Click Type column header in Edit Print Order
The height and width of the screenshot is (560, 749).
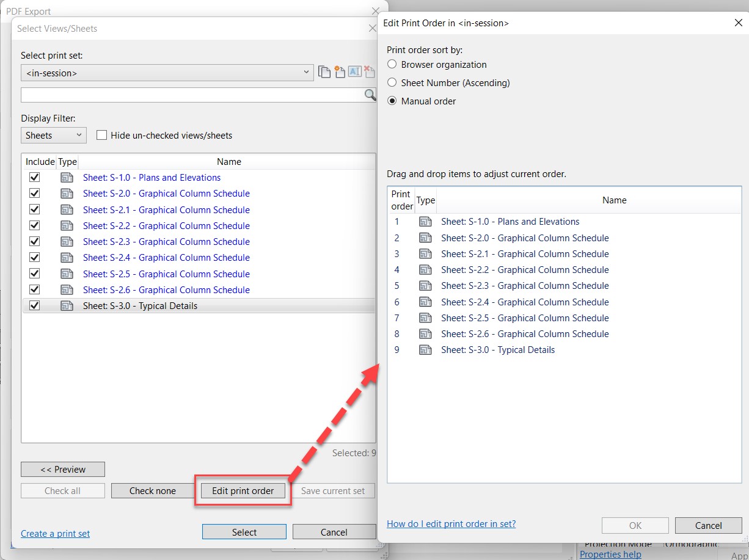[426, 200]
